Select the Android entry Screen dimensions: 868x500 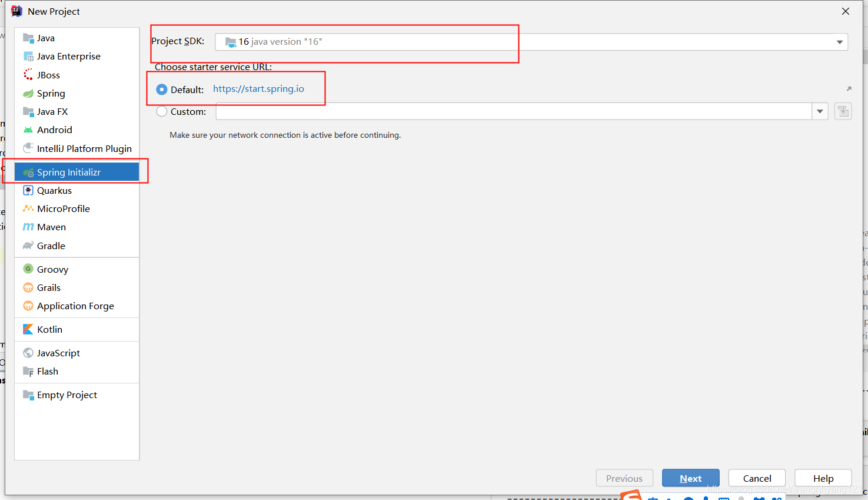(x=77, y=130)
